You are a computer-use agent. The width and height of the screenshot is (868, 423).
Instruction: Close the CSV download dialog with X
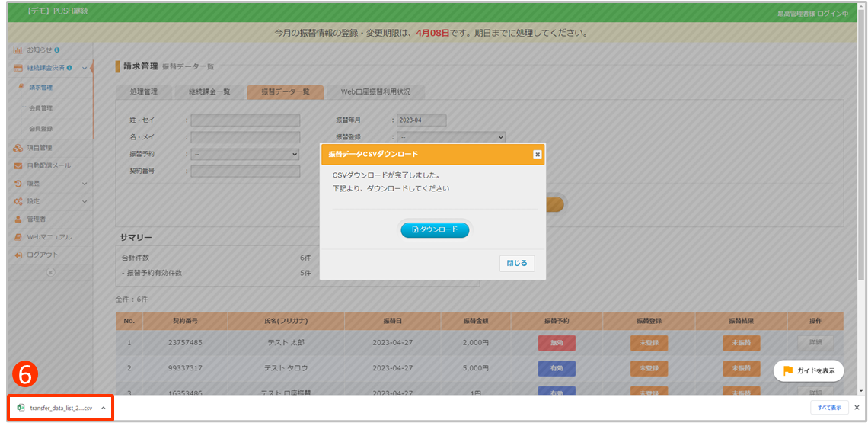(537, 154)
